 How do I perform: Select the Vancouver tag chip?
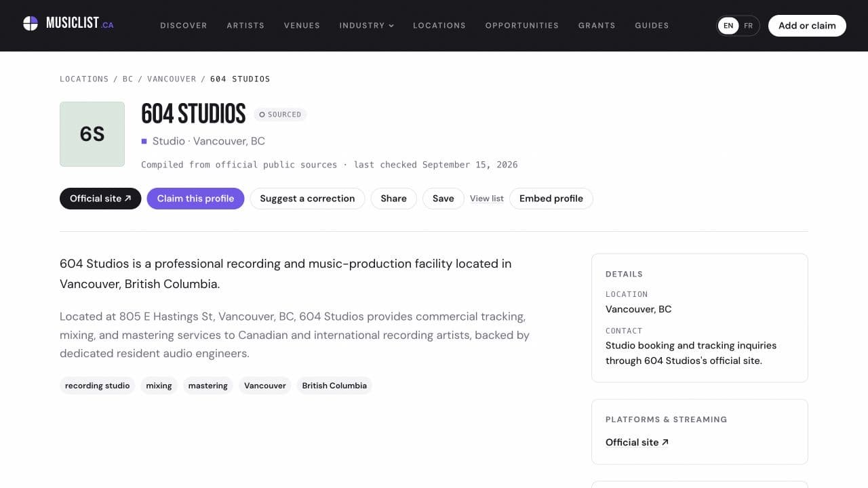[265, 386]
